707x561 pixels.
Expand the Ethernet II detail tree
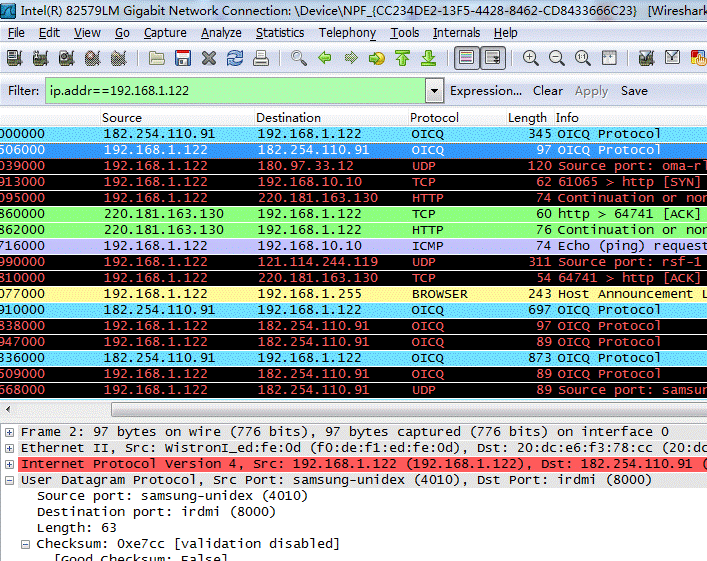(x=9, y=448)
